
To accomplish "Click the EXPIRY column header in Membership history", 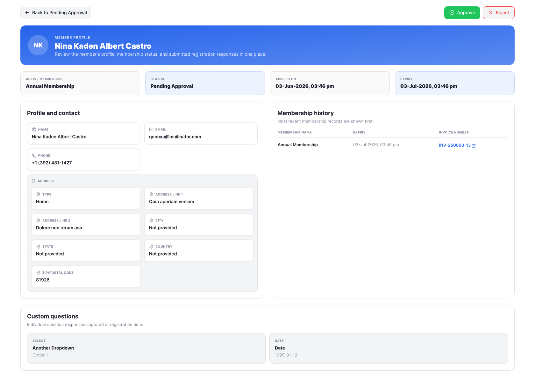I will coord(359,132).
